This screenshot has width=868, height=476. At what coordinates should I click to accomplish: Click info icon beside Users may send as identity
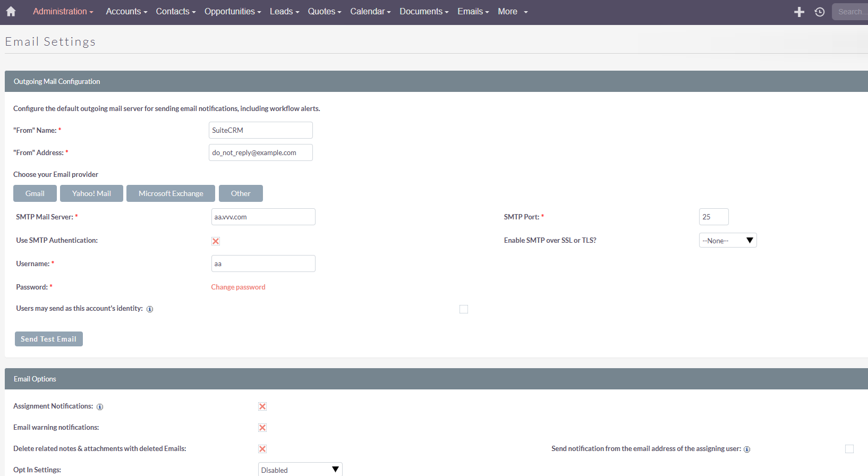point(150,309)
